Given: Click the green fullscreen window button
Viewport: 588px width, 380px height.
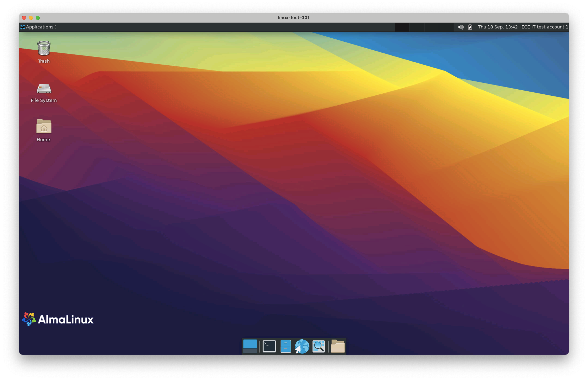Looking at the screenshot, I should (37, 18).
